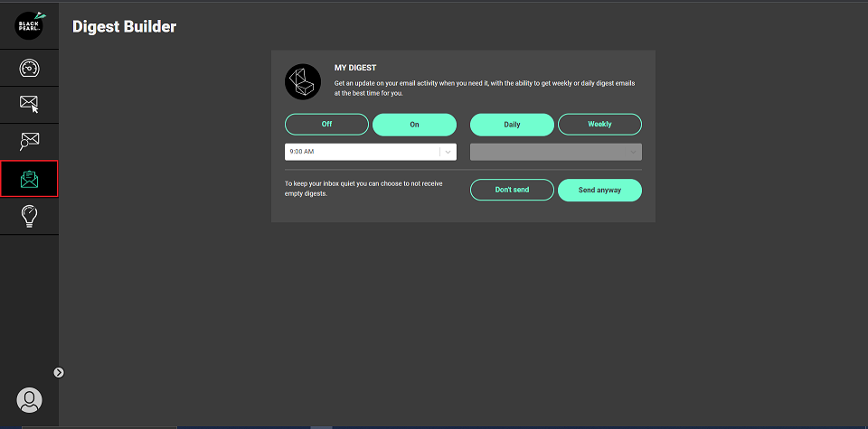Choose Send anyway for empty digests
Screen dimensions: 868x429
[599, 190]
